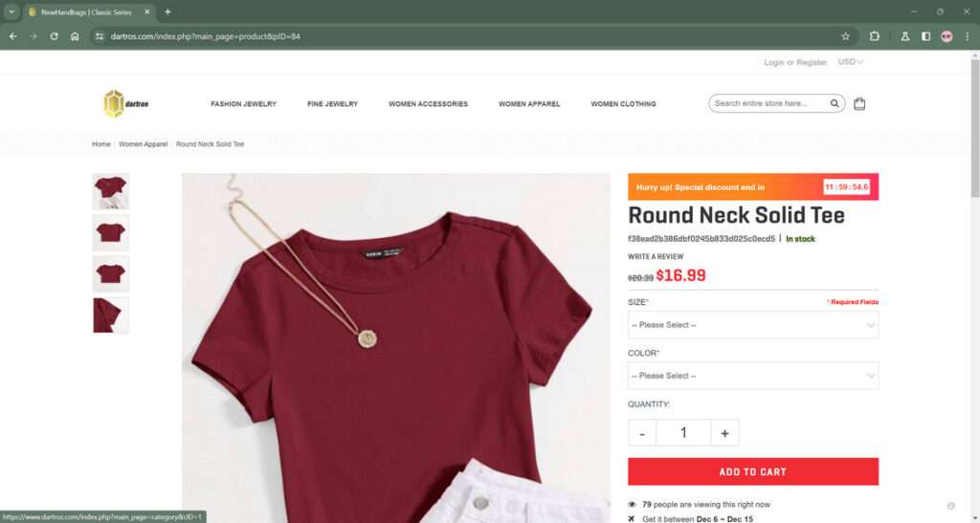Open the Fashion Jewelry menu
The width and height of the screenshot is (980, 523).
(243, 104)
